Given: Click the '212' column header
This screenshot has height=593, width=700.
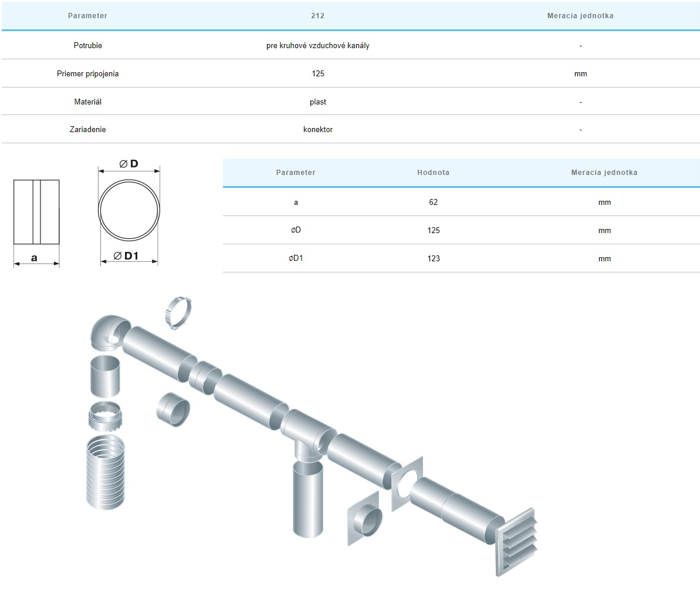Looking at the screenshot, I should 317,16.
